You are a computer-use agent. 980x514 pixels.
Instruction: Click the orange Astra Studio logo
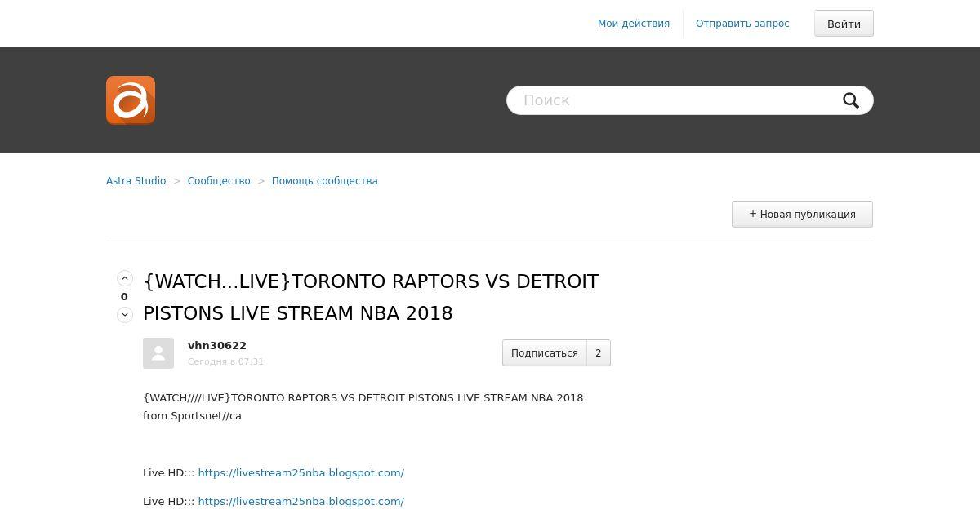point(131,100)
